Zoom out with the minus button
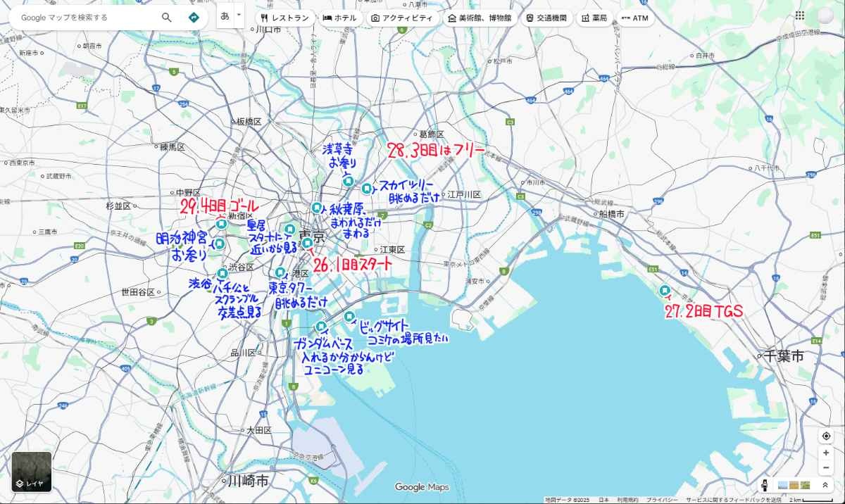 826,468
